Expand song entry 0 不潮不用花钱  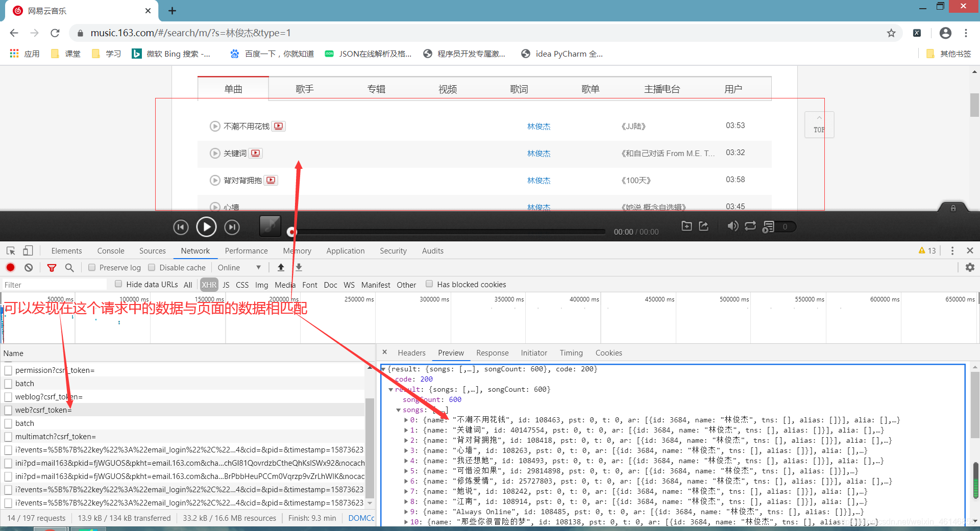coord(406,420)
